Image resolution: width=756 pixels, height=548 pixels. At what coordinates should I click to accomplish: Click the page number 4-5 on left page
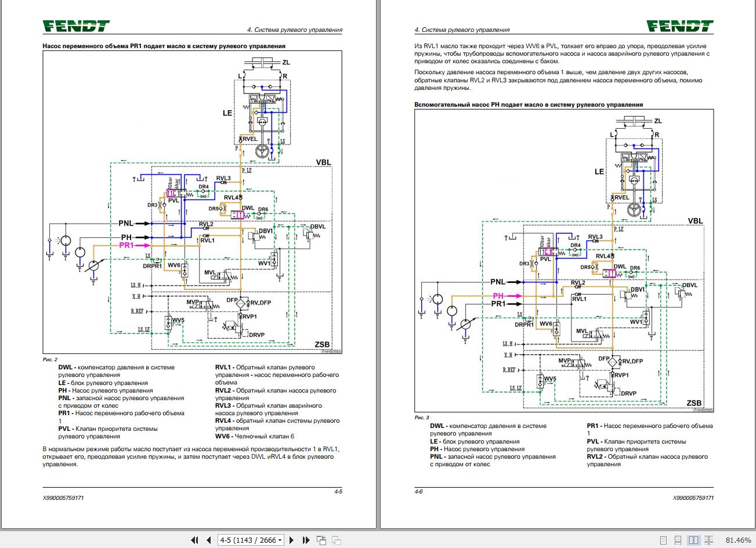point(338,492)
